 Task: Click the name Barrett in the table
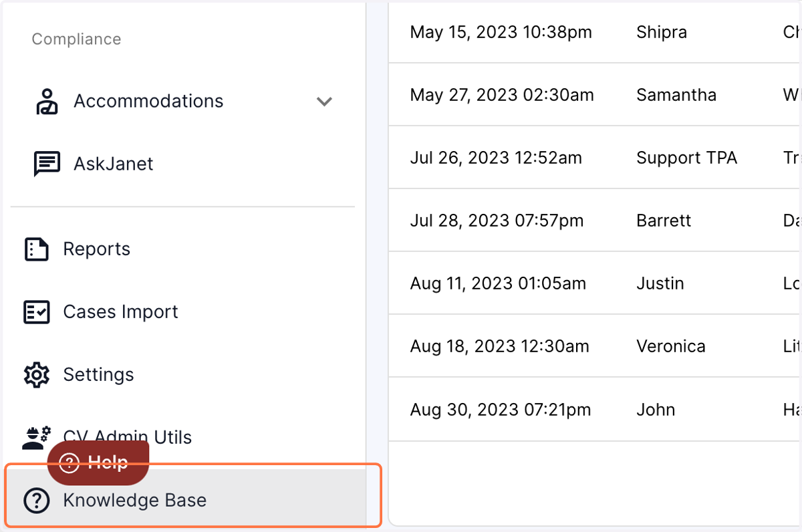664,221
